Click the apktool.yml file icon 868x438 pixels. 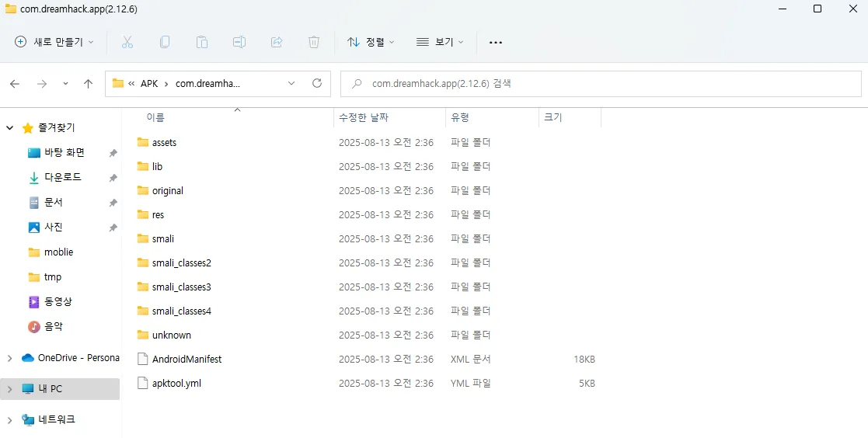(x=143, y=383)
